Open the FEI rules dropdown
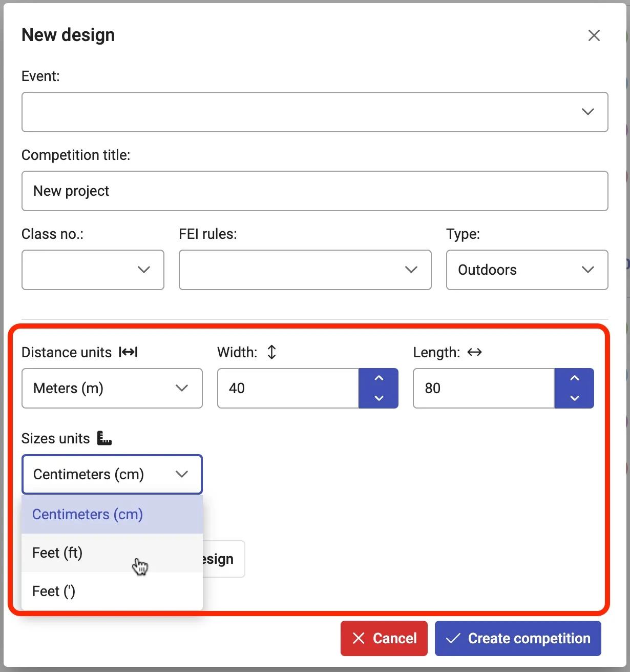 coord(305,270)
